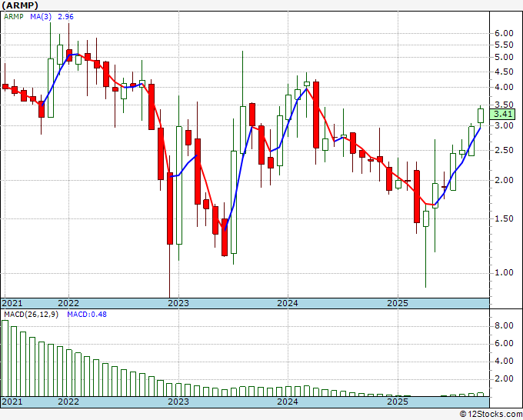Viewport: 523px width, 420px height.
Task: Click 2022 on the price chart timeline
Action: [68, 303]
